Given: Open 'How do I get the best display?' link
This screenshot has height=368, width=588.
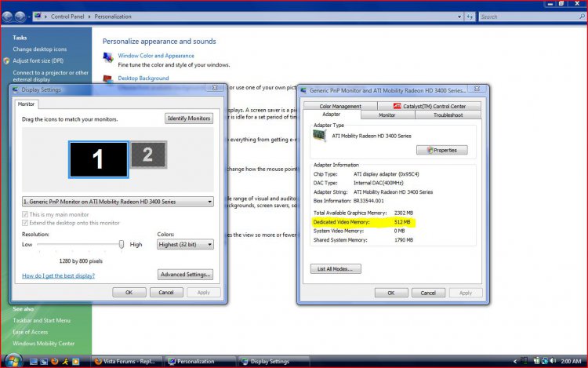Looking at the screenshot, I should point(59,275).
